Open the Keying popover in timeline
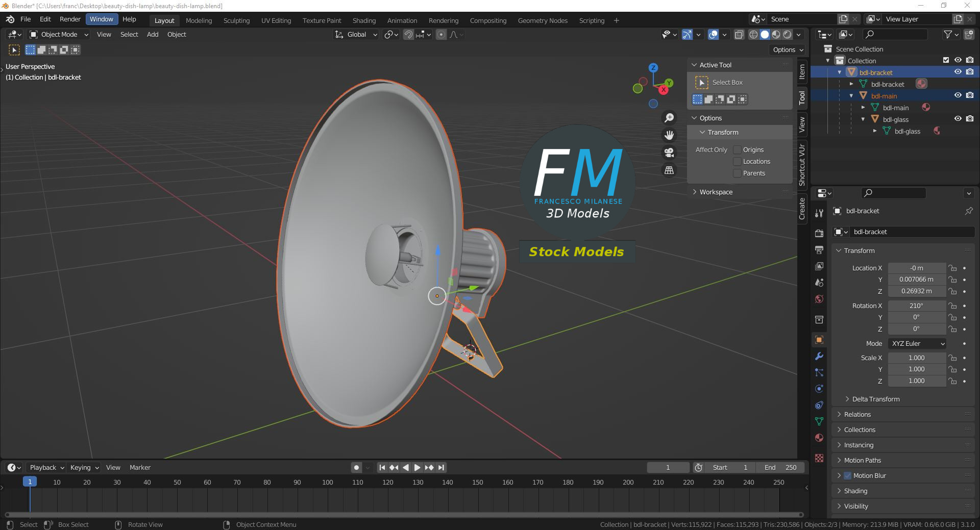 point(84,468)
